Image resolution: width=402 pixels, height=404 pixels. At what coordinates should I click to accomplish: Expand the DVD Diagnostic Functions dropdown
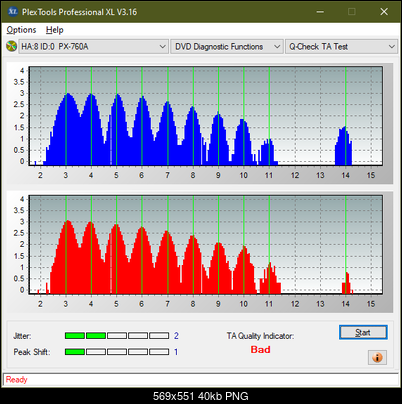(227, 47)
